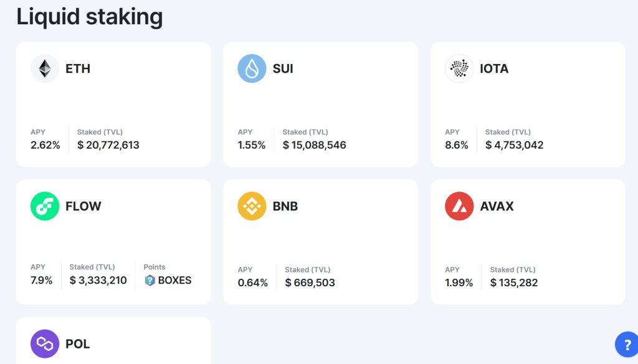638x364 pixels.
Task: Click the green FLOW logo icon
Action: [45, 206]
